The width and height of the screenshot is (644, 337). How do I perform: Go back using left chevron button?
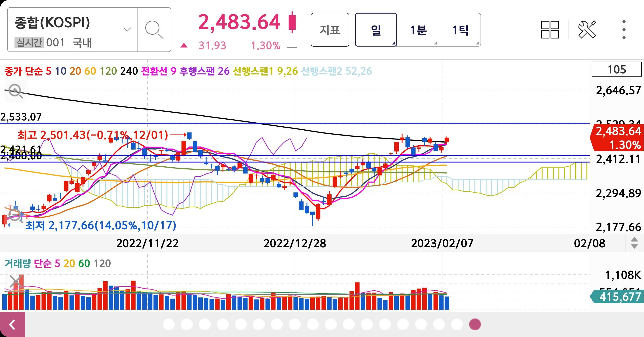[x=12, y=325]
